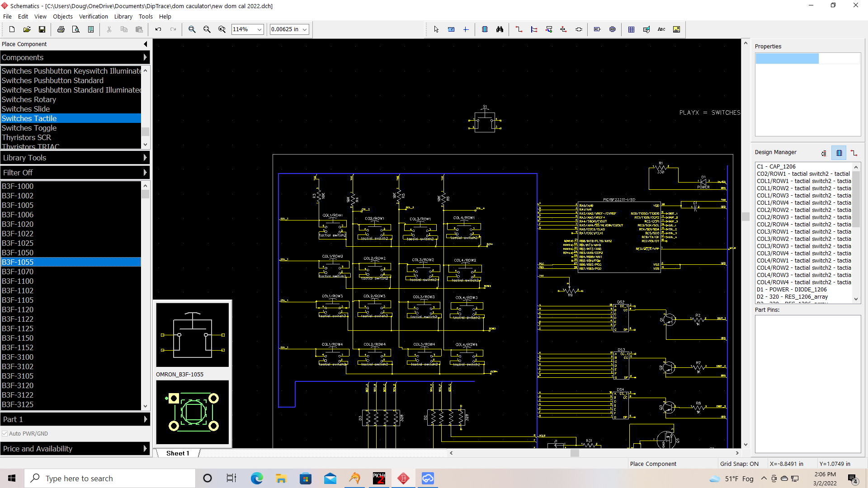Open the Library menu
The width and height of the screenshot is (868, 488).
click(x=123, y=17)
